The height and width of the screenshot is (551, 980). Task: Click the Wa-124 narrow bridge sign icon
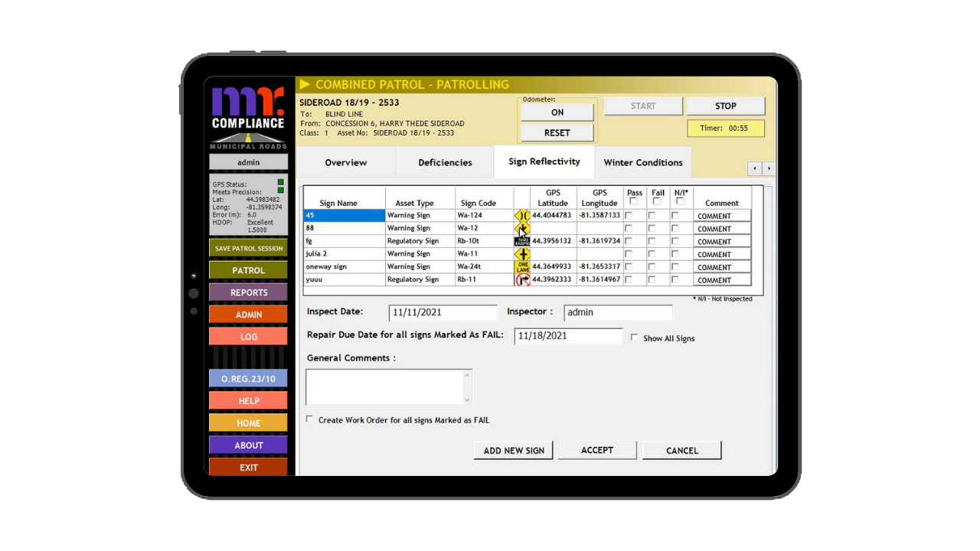coord(522,216)
